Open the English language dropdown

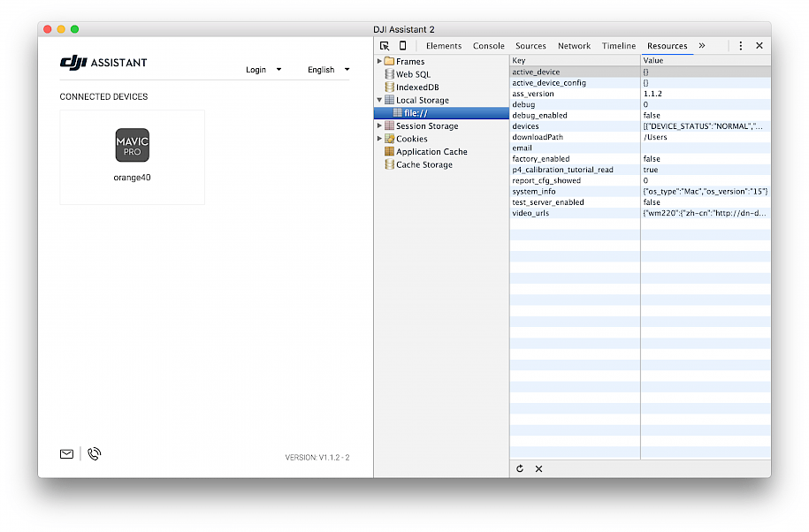329,70
